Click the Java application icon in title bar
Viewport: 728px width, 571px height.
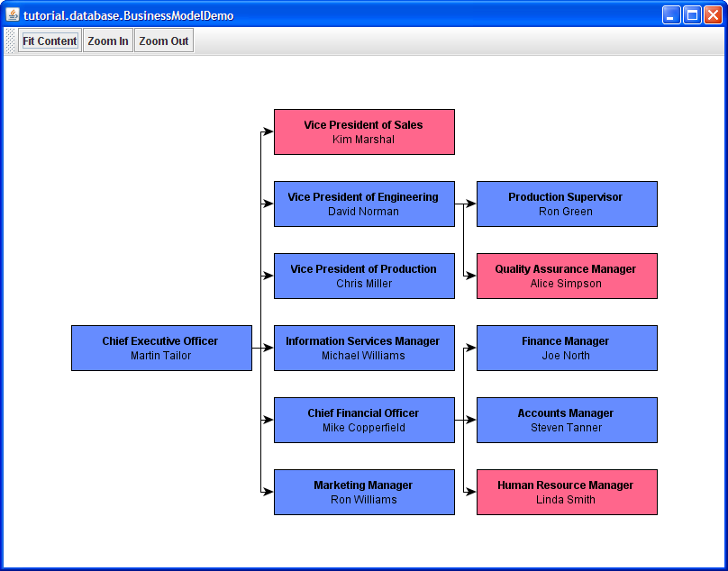click(x=13, y=14)
